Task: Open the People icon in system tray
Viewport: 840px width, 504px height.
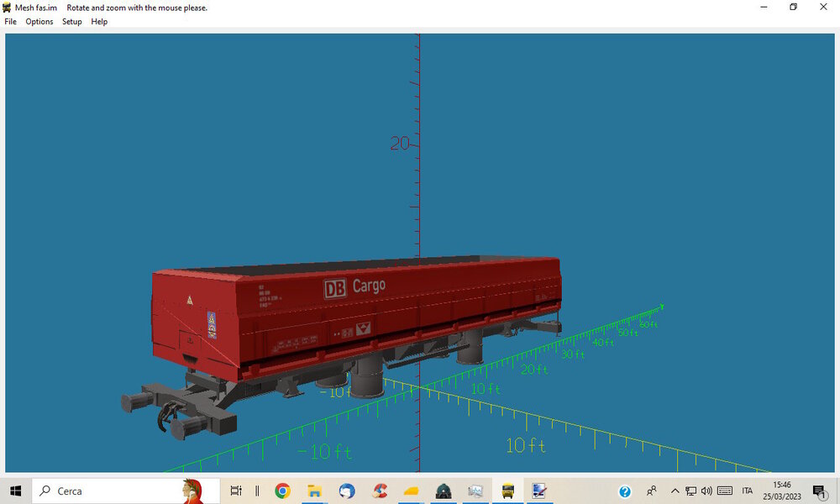Action: tap(652, 491)
